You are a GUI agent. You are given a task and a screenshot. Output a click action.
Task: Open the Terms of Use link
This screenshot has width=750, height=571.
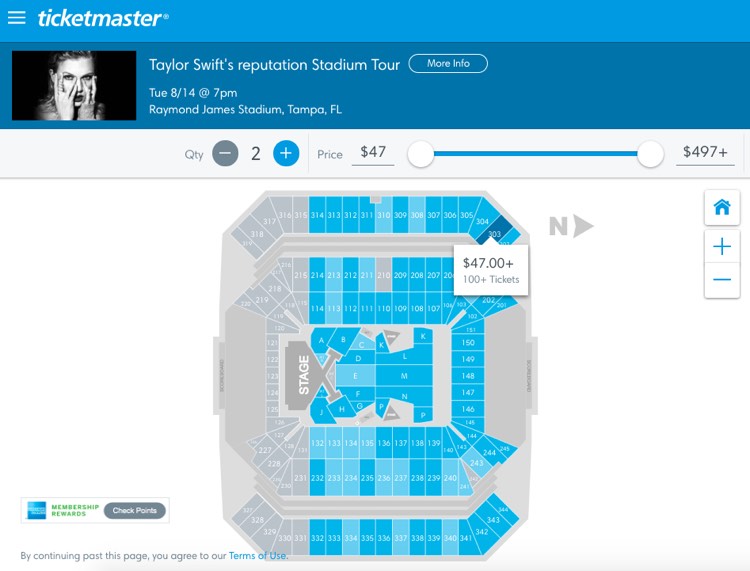[x=257, y=556]
